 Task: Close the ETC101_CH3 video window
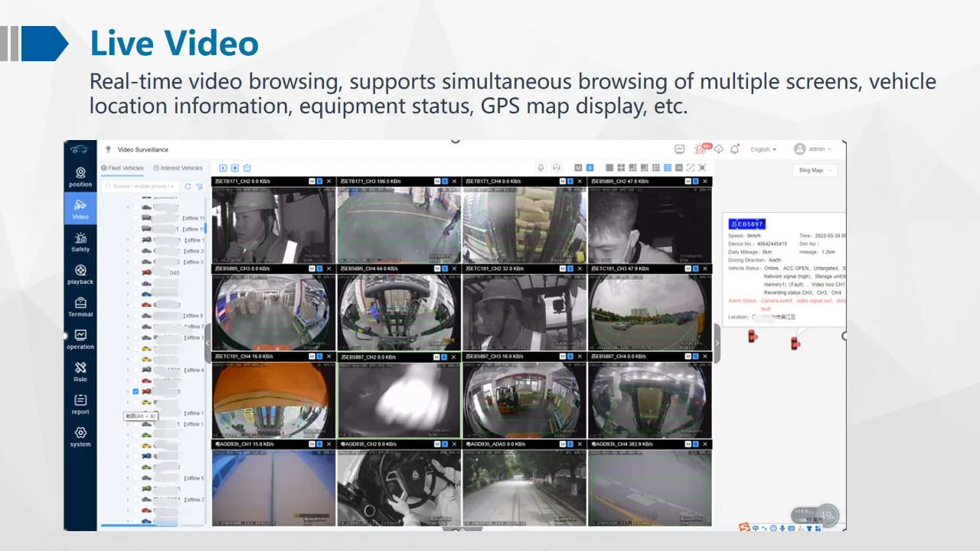pos(705,269)
